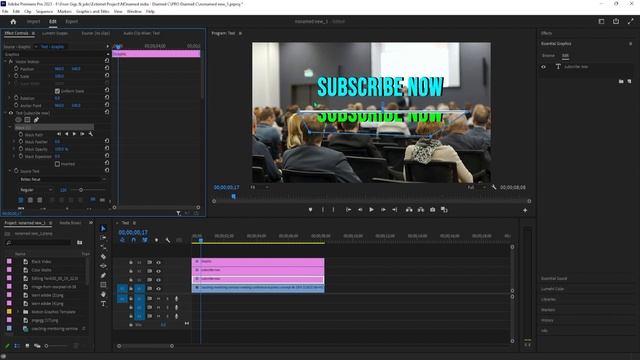Click the Extract button
This screenshot has width=640, height=360.
pyautogui.click(x=421, y=210)
